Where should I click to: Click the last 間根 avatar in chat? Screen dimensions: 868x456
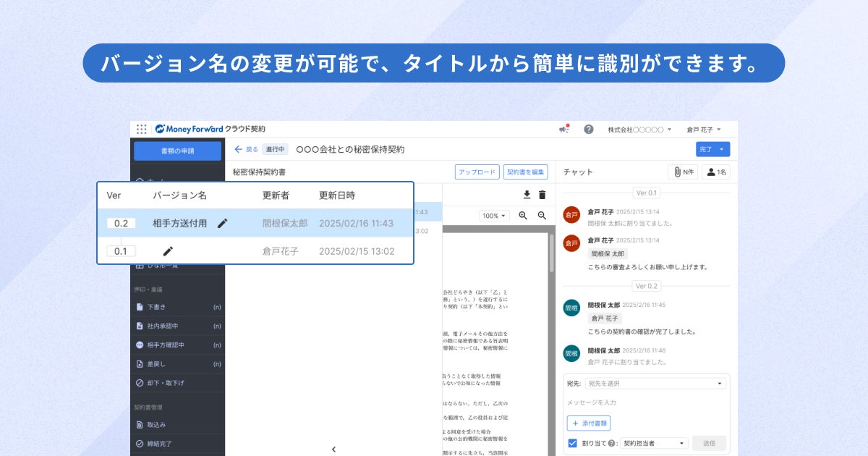coord(571,353)
